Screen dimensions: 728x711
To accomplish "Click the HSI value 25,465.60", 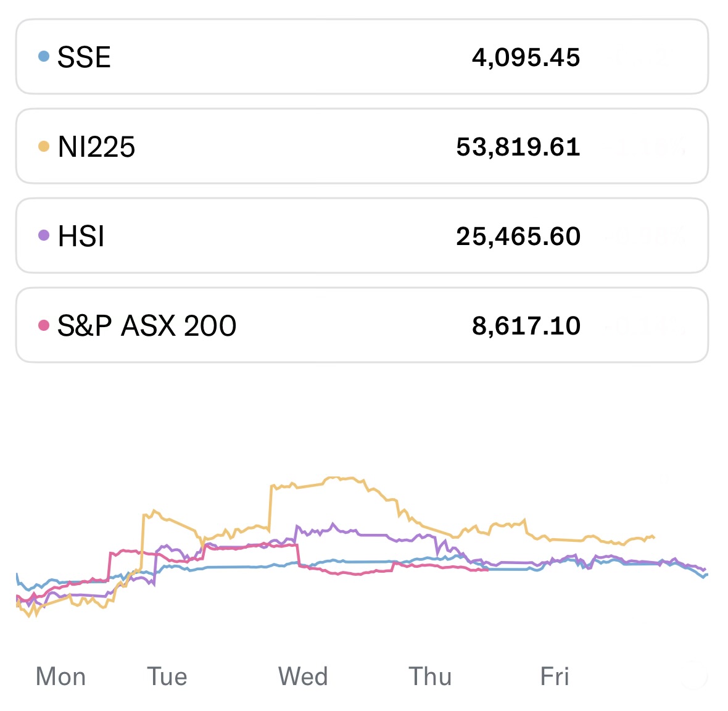I will pos(518,236).
